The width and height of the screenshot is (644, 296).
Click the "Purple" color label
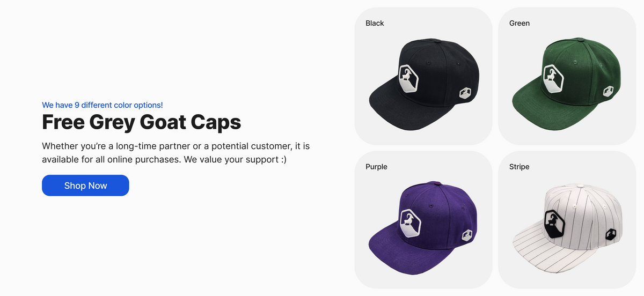(376, 167)
